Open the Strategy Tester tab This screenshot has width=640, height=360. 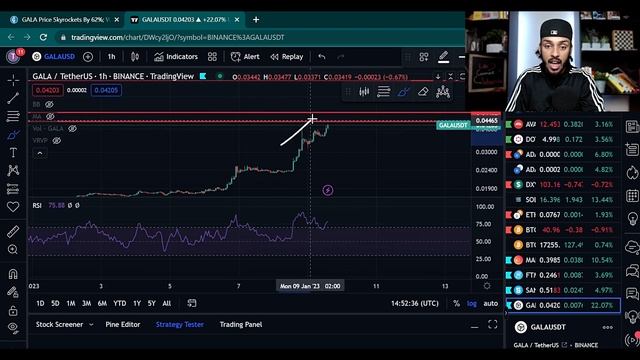point(180,324)
